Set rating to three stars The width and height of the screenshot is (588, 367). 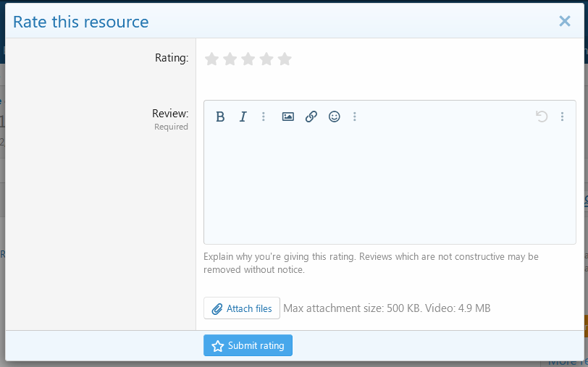click(x=248, y=59)
